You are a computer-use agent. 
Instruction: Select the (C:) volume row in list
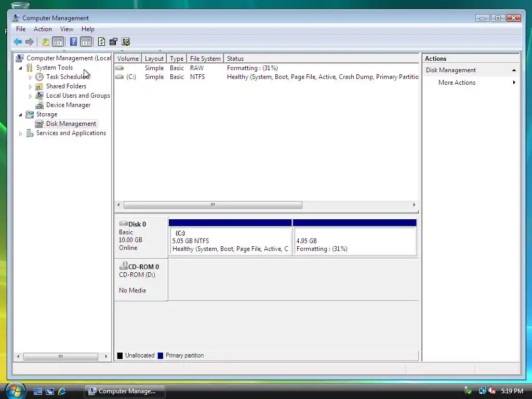267,77
